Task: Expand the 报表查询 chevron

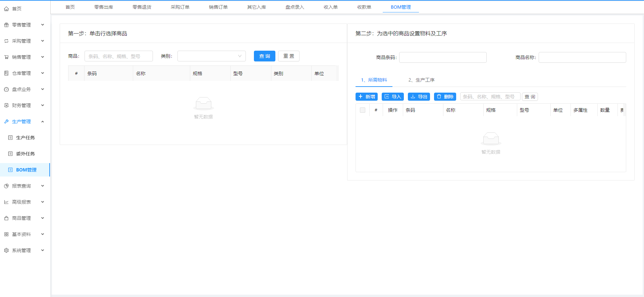Action: 43,186
